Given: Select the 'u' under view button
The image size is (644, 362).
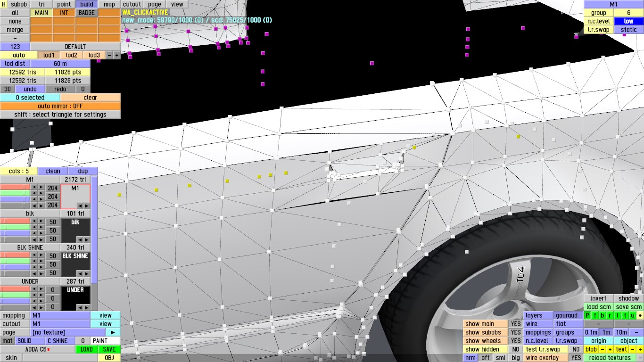Looking at the screenshot, I should click(x=633, y=315).
